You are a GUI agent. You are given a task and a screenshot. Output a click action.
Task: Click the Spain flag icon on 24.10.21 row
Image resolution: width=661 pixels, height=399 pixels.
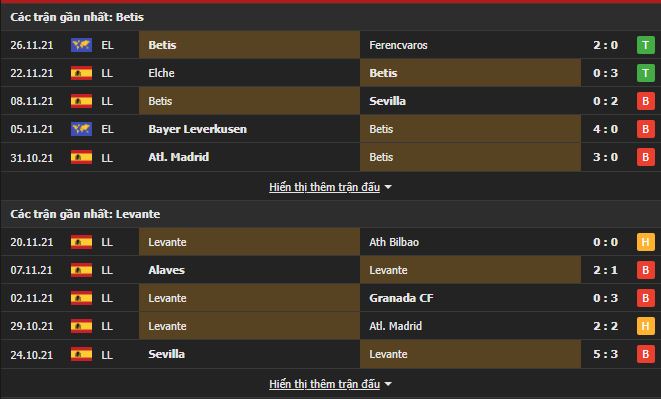coord(81,354)
